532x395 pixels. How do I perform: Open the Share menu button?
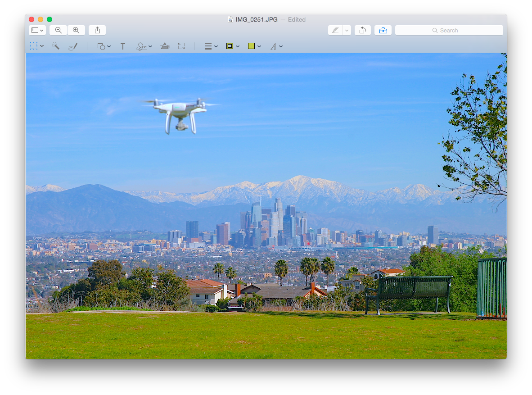coord(97,30)
